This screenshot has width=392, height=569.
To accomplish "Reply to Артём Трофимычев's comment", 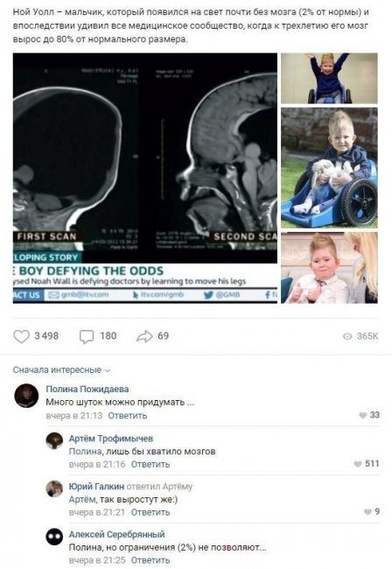I will 150,464.
